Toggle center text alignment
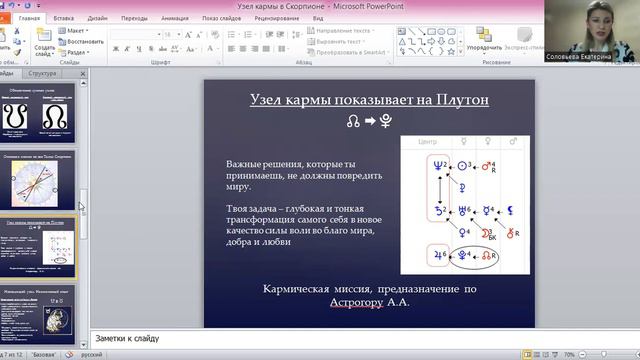 point(243,49)
